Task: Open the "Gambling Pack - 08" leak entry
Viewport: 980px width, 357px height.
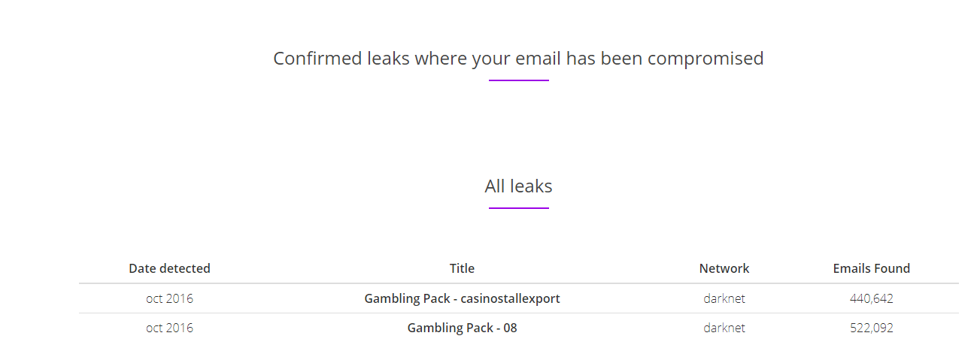Action: (462, 328)
